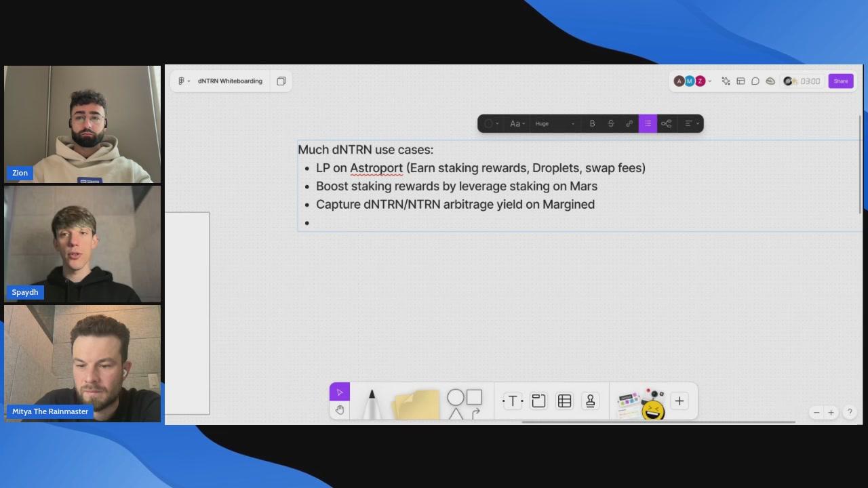Viewport: 868px width, 488px height.
Task: Click the A collaborator avatar
Action: (x=679, y=81)
